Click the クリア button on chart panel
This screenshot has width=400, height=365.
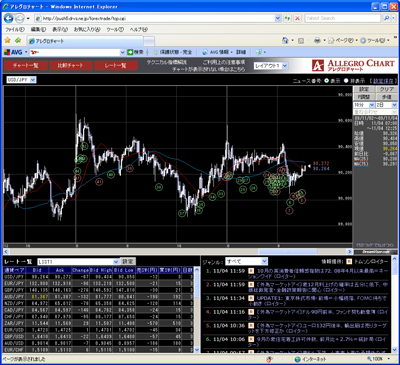(387, 89)
